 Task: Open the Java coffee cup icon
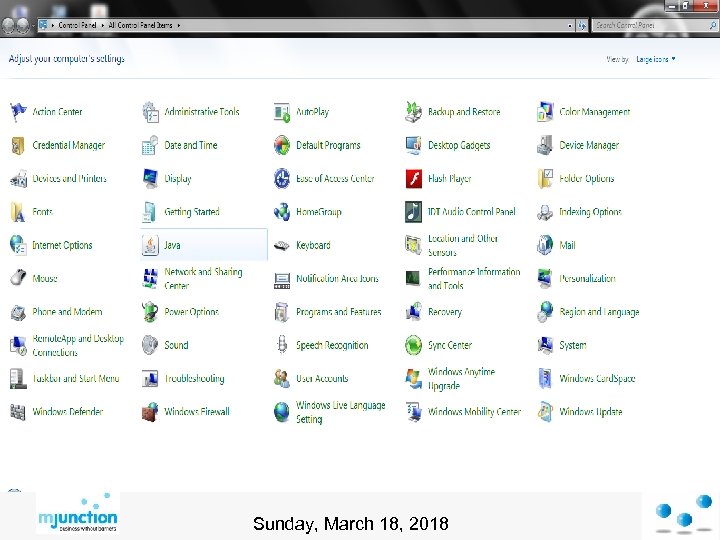pyautogui.click(x=150, y=245)
